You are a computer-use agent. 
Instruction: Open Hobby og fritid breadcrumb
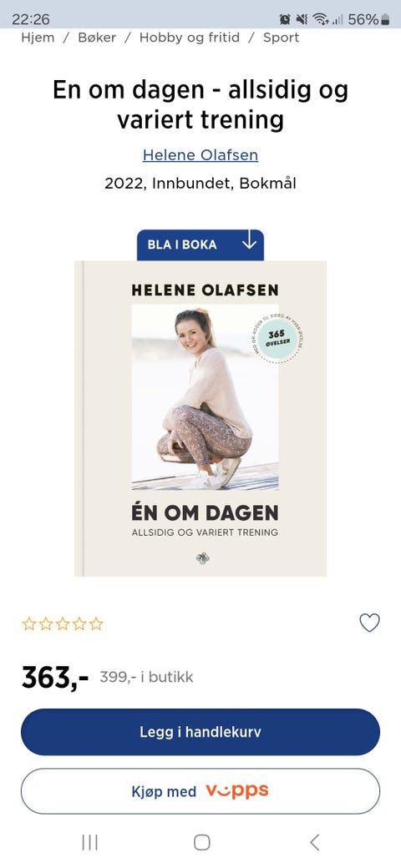190,38
